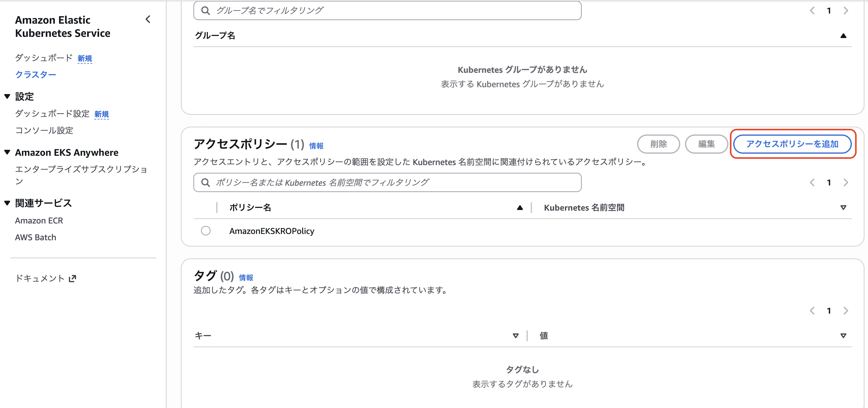Viewport: 868px width, 408px height.
Task: Click the search icon in the policy filter field
Action: [x=206, y=182]
